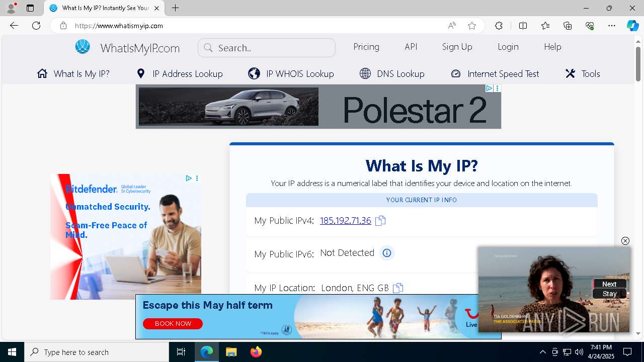Viewport: 644px width, 362px height.
Task: Open Copilot sidebar icon
Action: [632, 26]
